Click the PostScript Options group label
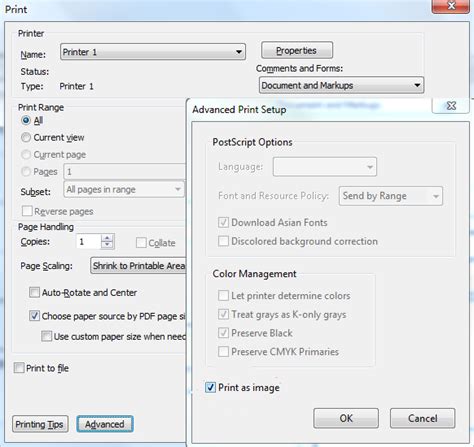474x447 pixels. point(253,142)
